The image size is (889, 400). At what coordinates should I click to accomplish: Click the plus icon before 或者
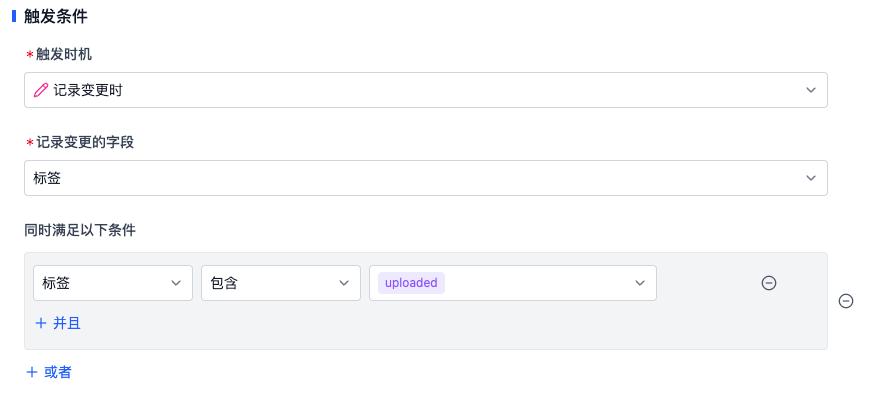pos(32,372)
